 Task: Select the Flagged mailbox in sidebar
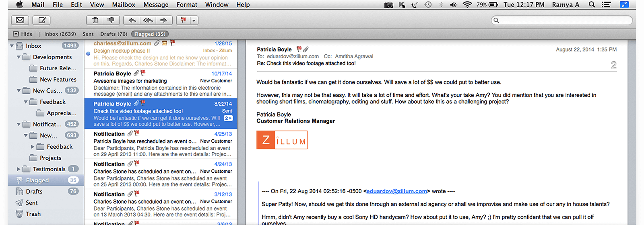click(46, 180)
